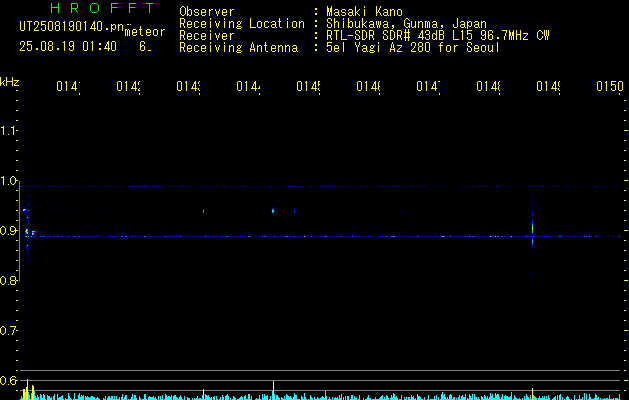629x400 pixels.
Task: Click the date 25.08.19 01:40 label
Action: click(x=68, y=47)
